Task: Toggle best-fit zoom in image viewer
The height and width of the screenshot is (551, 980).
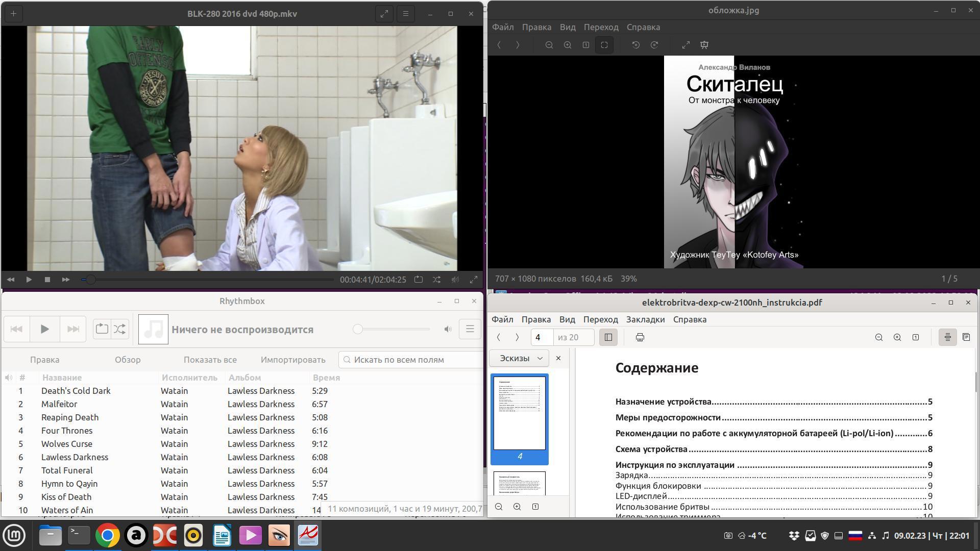Action: coord(604,45)
